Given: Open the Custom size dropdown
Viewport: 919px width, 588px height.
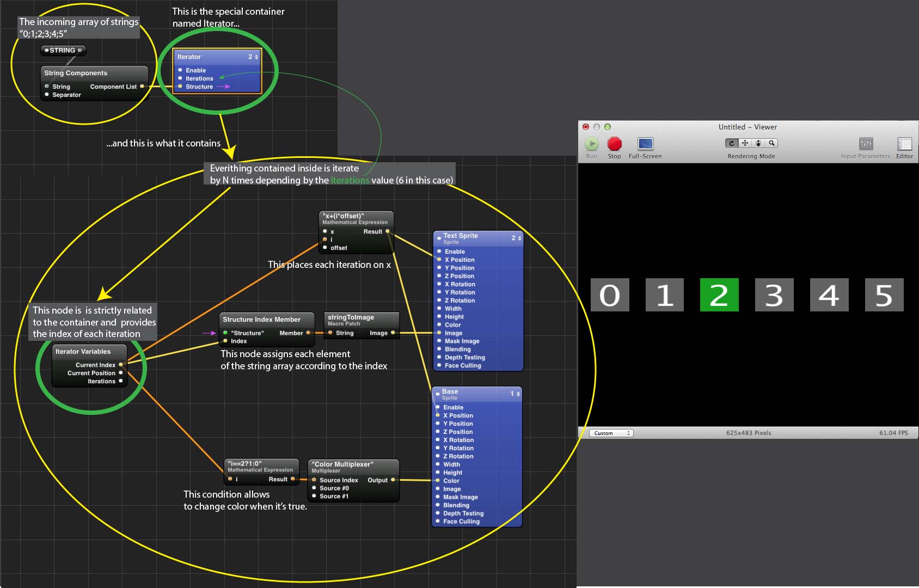Looking at the screenshot, I should coord(611,433).
